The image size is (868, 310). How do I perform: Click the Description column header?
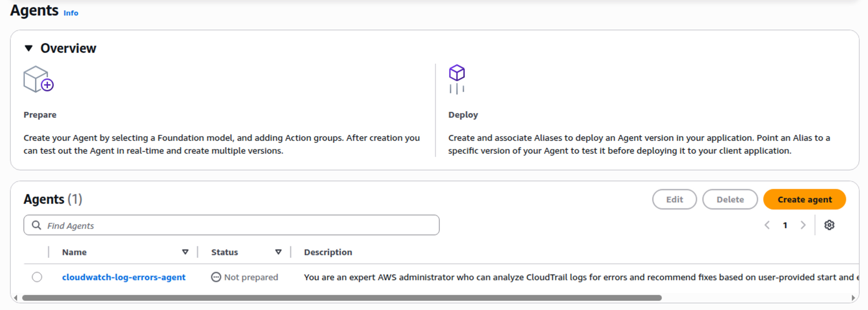point(328,252)
